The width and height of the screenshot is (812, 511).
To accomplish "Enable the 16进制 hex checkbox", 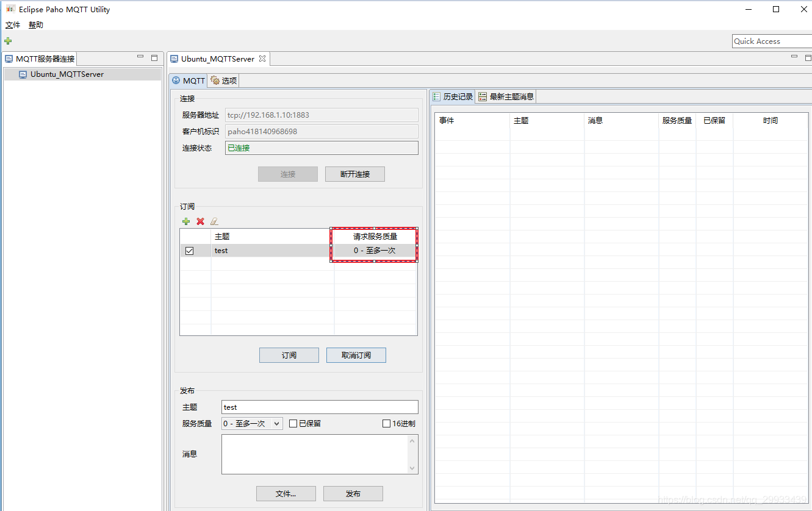I will click(386, 423).
